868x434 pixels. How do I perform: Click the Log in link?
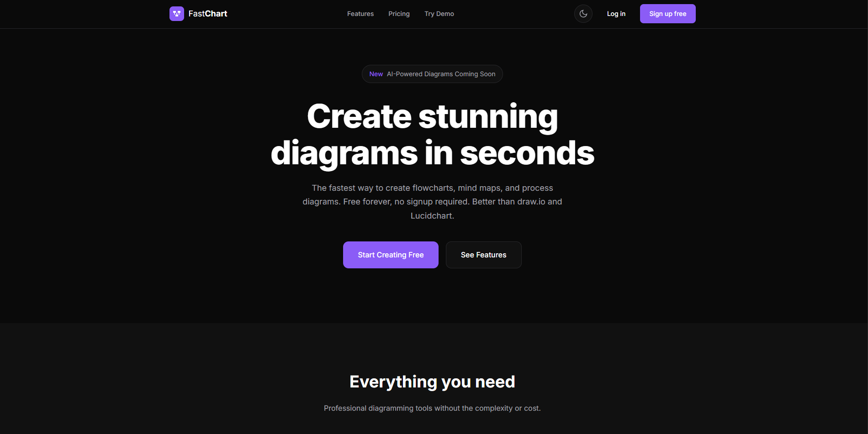click(x=616, y=14)
